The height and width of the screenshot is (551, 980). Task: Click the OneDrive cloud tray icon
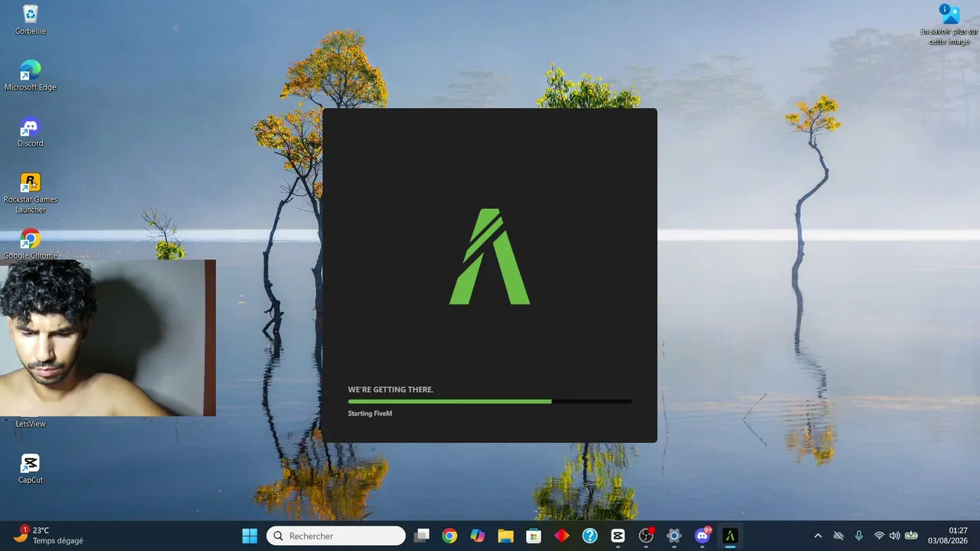(x=838, y=536)
